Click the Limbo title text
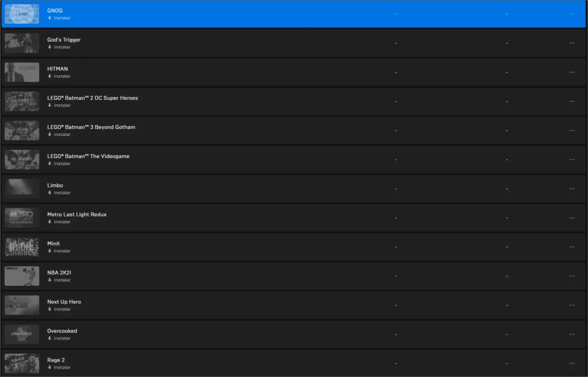 pyautogui.click(x=55, y=185)
